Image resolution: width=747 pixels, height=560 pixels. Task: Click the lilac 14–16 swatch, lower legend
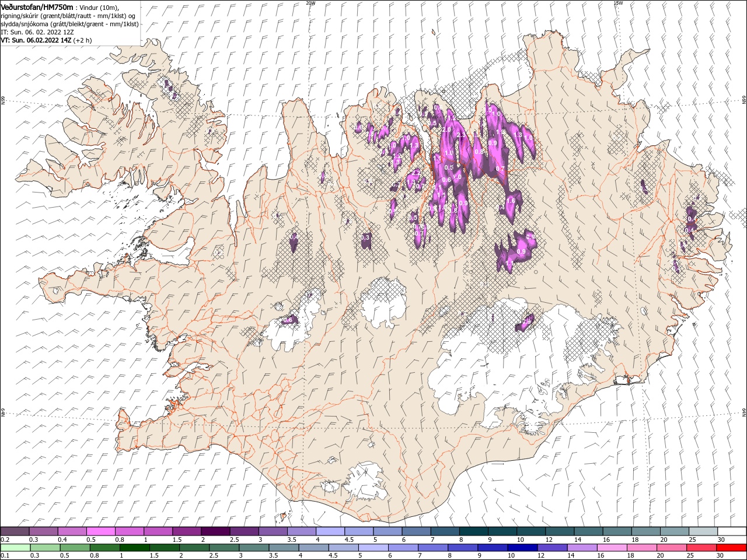pos(582,548)
